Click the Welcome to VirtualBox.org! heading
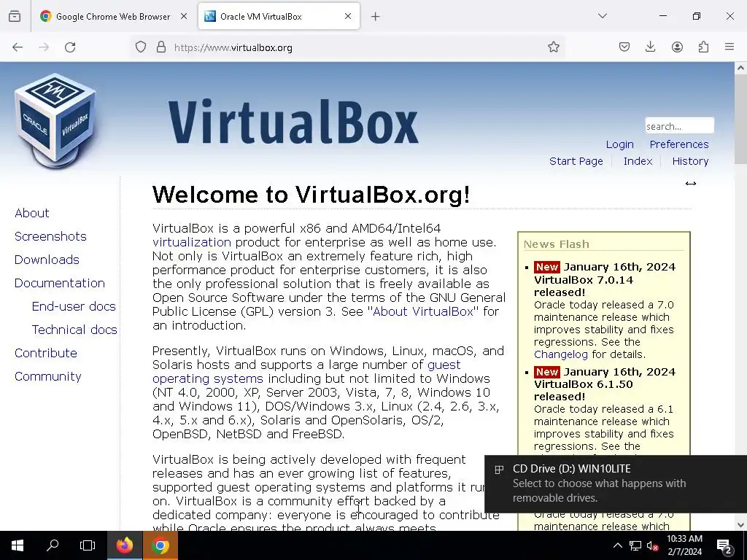 pyautogui.click(x=311, y=194)
